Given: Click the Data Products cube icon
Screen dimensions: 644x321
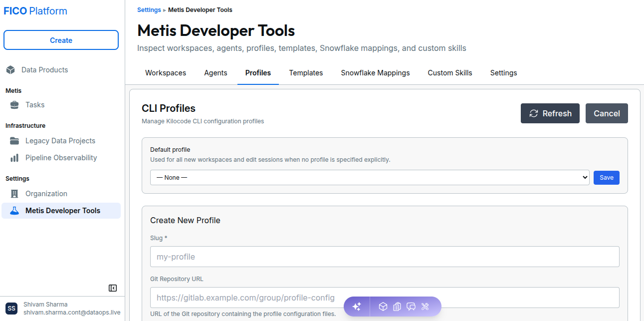Looking at the screenshot, I should pos(10,70).
